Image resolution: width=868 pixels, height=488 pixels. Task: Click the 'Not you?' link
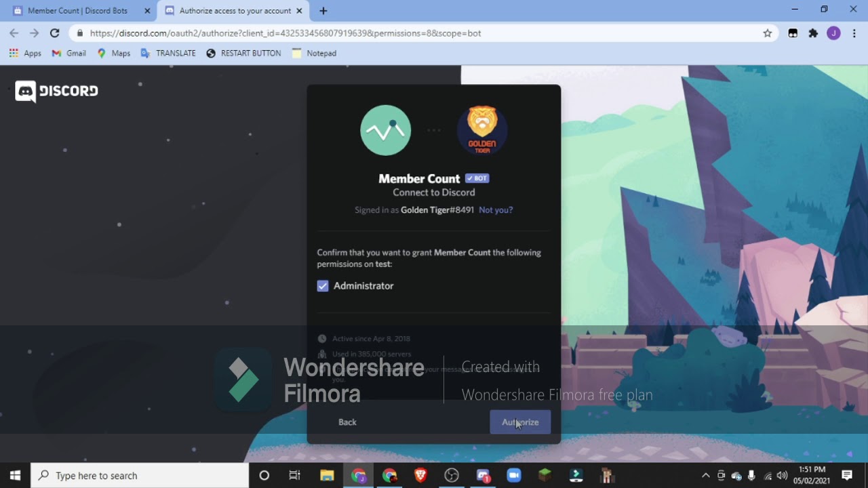pyautogui.click(x=496, y=210)
